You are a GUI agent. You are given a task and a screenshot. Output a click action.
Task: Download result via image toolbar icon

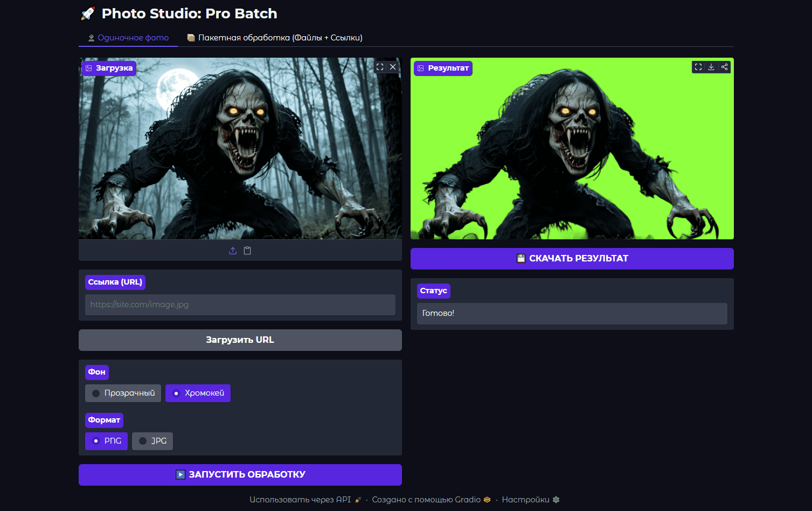(711, 67)
